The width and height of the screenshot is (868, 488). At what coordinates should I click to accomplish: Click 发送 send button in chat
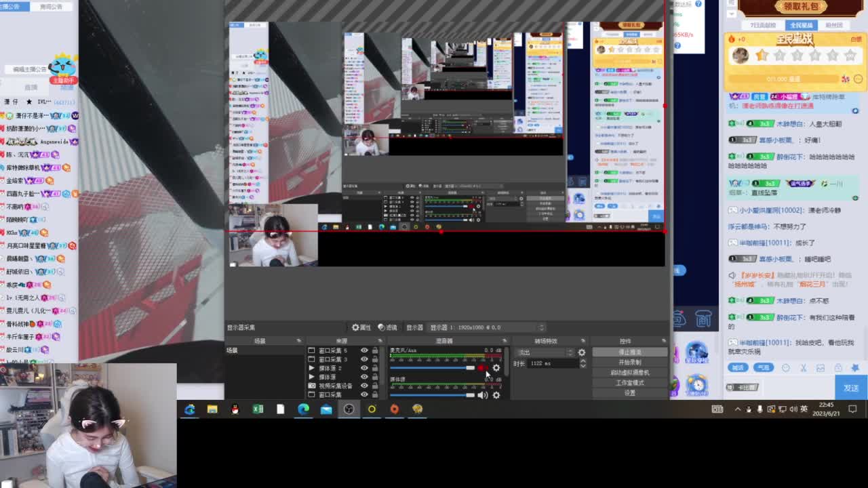(x=851, y=388)
